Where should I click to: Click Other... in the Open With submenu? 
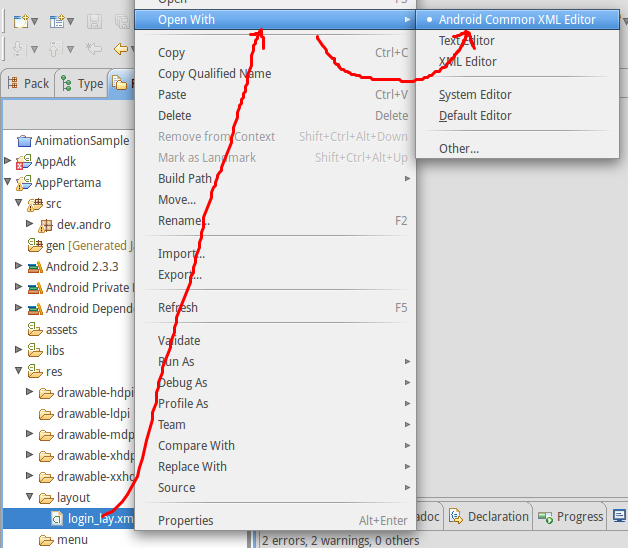pyautogui.click(x=517, y=149)
